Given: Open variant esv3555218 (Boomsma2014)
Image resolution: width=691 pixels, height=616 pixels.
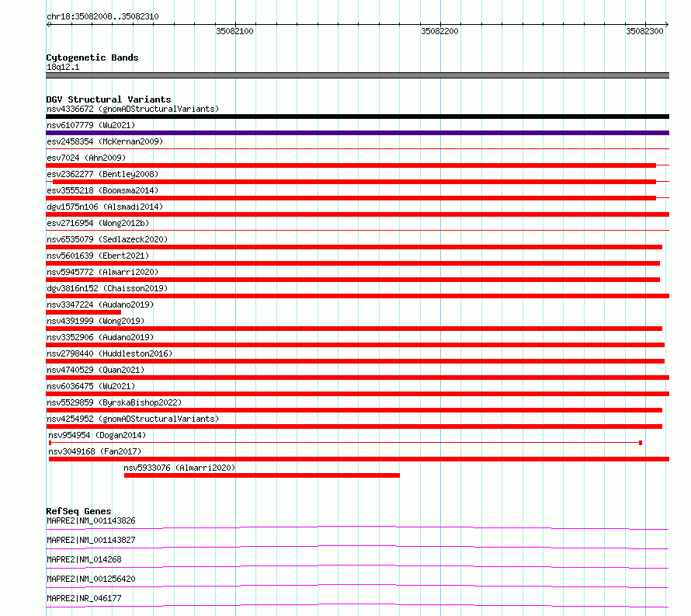Looking at the screenshot, I should click(x=102, y=190).
